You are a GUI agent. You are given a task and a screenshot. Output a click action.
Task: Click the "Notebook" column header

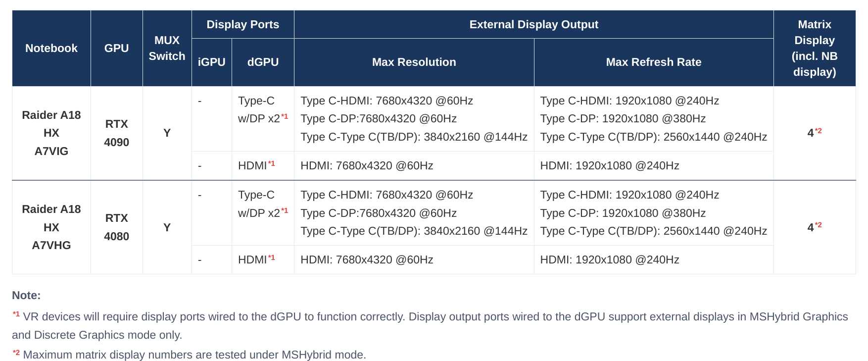coord(51,48)
